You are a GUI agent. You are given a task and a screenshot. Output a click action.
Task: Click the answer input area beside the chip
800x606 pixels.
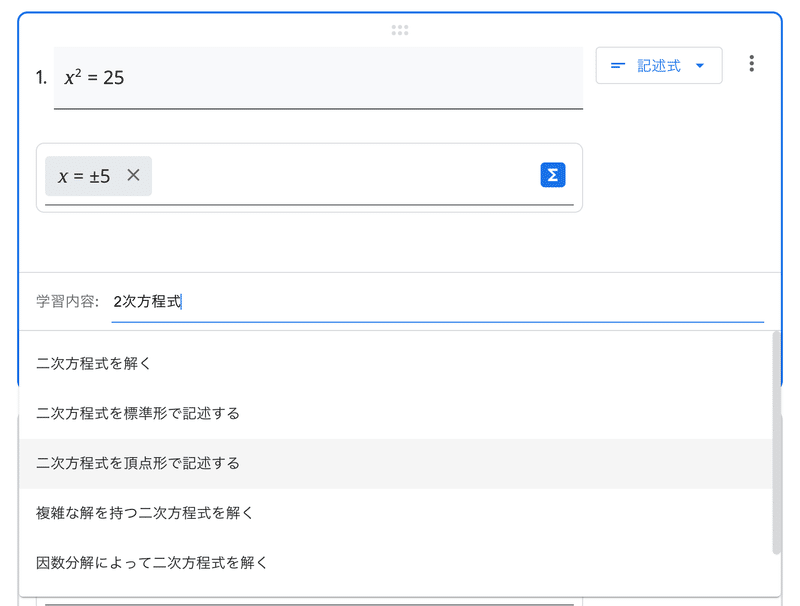(344, 176)
